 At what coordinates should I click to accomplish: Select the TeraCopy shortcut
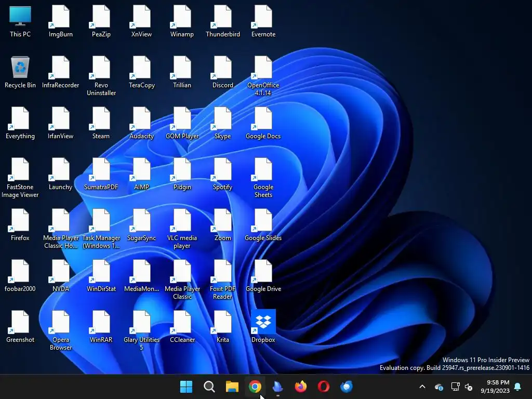click(141, 73)
